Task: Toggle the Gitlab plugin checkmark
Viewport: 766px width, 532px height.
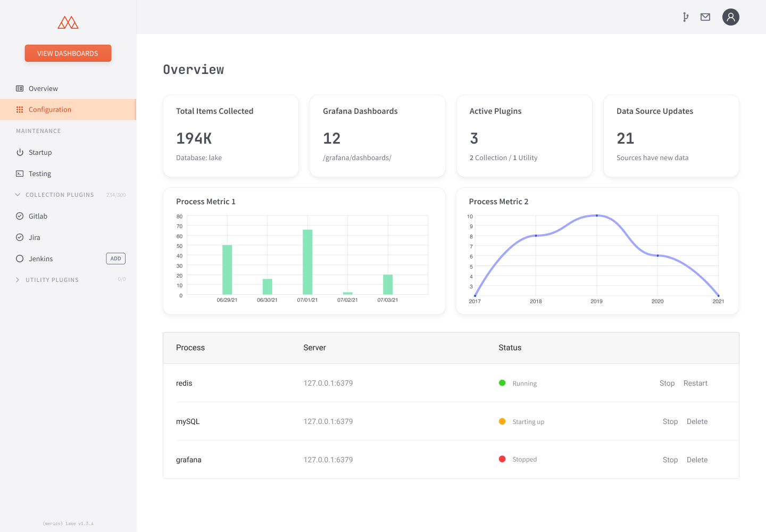Action: 19,216
